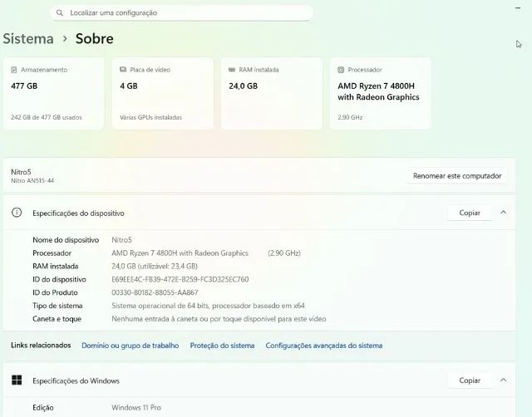This screenshot has height=417, width=532.
Task: Click the Armazenamento storage icon
Action: [13, 70]
